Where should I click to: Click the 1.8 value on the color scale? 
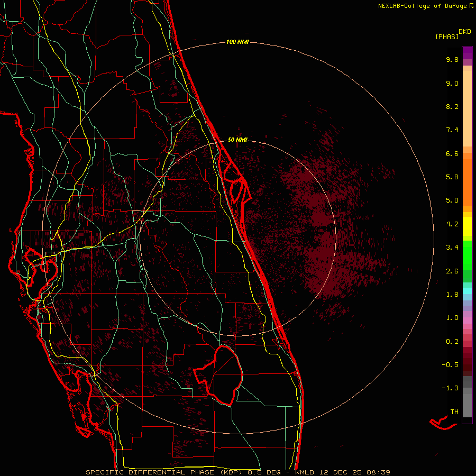pyautogui.click(x=452, y=295)
